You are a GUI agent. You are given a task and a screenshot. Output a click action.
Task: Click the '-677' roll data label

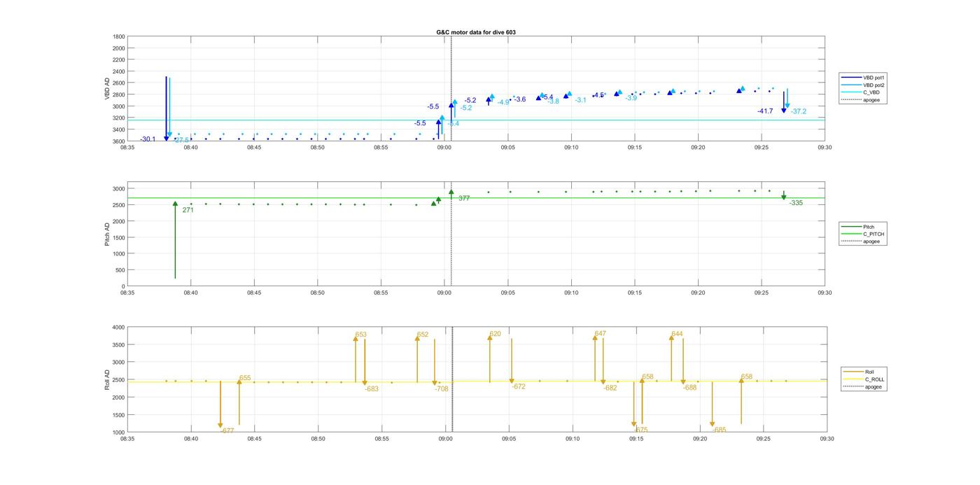pos(227,430)
